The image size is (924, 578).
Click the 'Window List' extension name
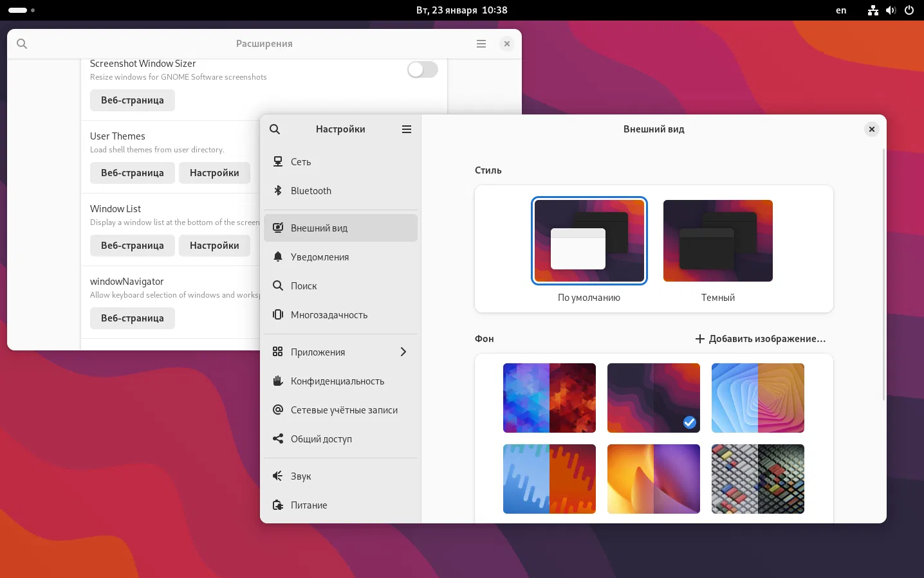click(116, 209)
